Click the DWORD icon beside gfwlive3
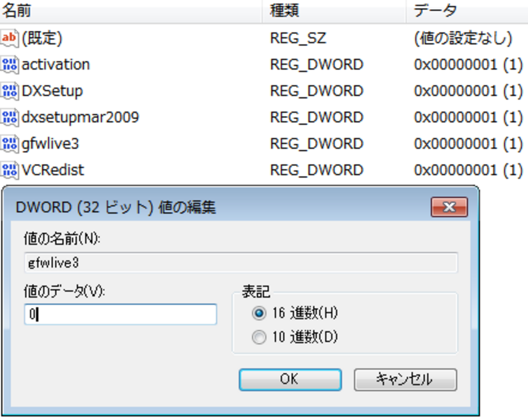The image size is (528, 420). tap(9, 144)
